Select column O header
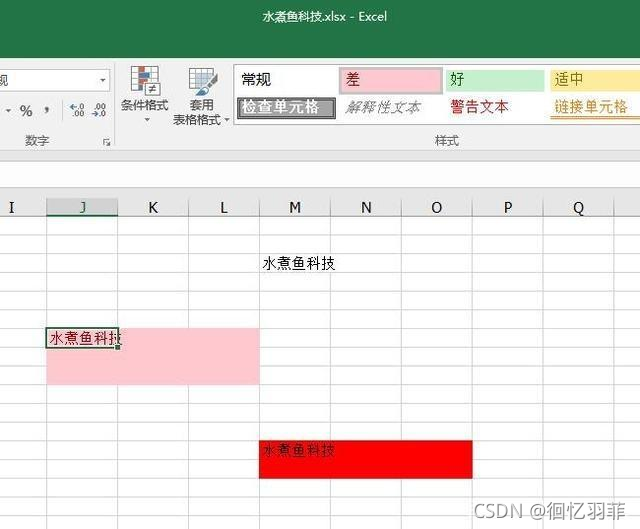This screenshot has height=529, width=640. click(x=437, y=207)
